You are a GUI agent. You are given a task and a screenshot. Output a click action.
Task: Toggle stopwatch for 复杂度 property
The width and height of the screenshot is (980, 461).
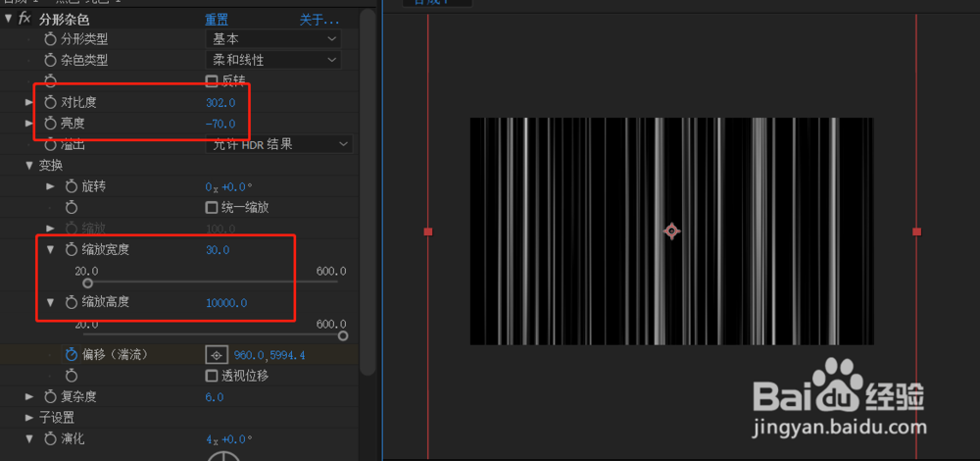click(x=50, y=396)
